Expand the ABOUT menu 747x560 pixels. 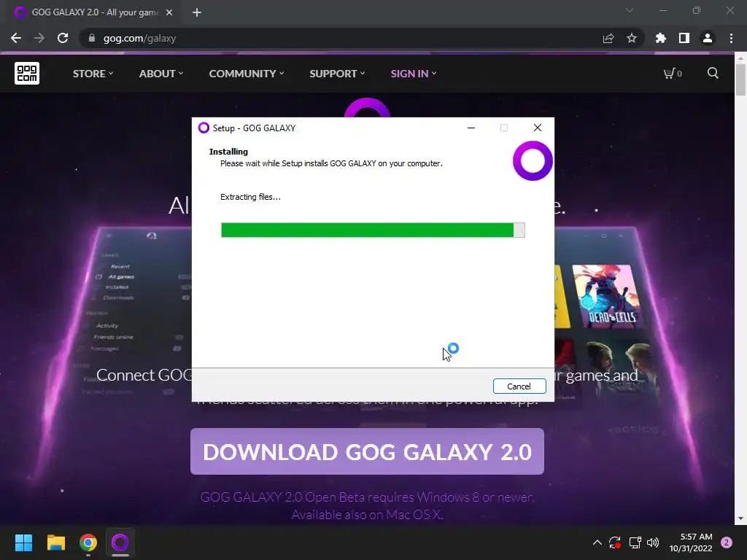click(x=161, y=74)
